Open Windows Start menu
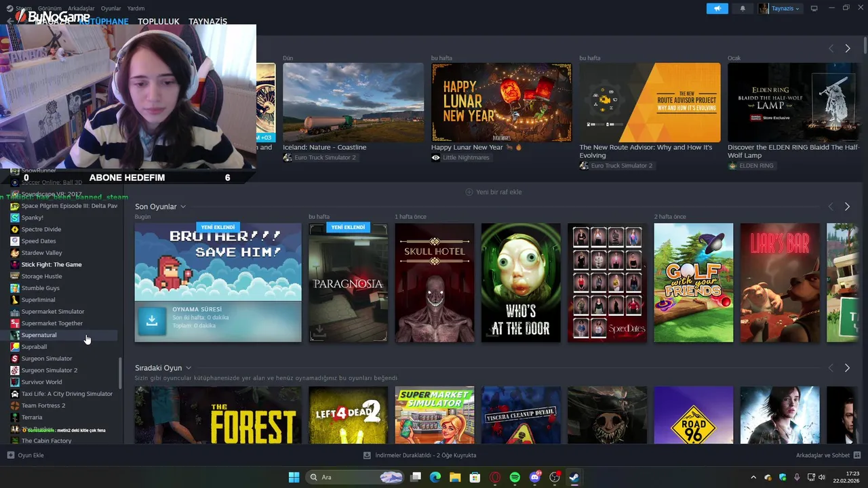 point(294,477)
